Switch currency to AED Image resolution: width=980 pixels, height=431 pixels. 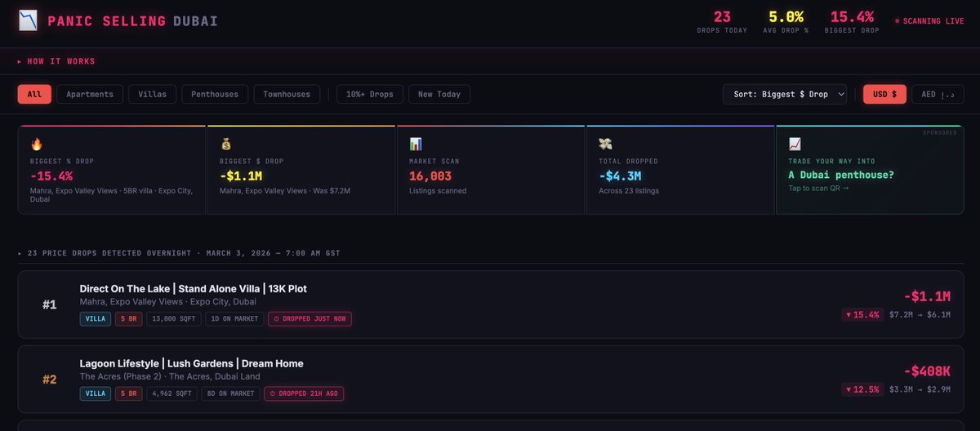pyautogui.click(x=938, y=94)
